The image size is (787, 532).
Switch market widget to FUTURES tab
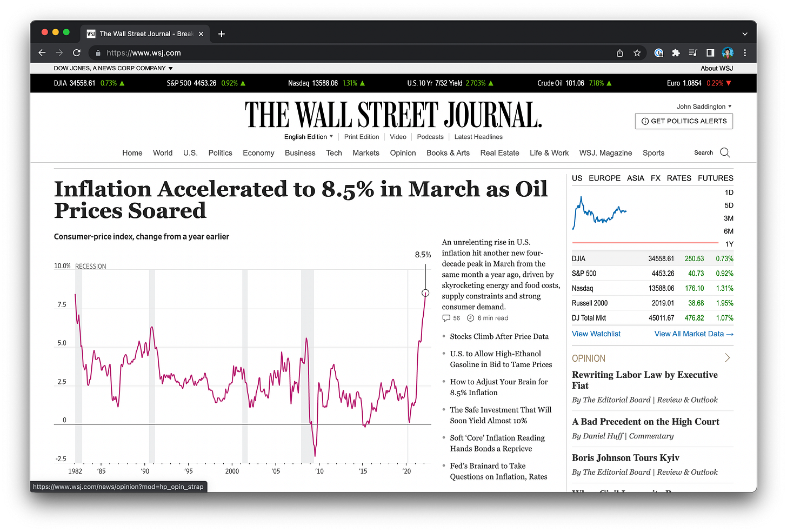716,178
